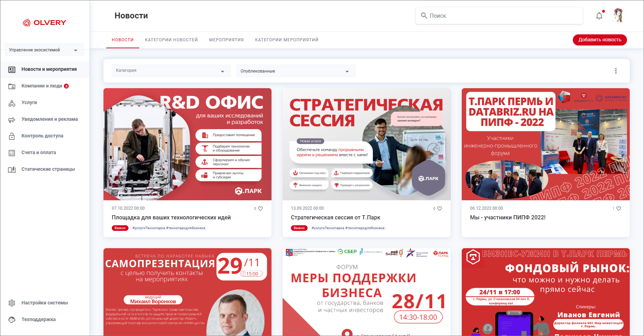Click the Счета и оплата icon
The height and width of the screenshot is (336, 644).
(x=12, y=153)
